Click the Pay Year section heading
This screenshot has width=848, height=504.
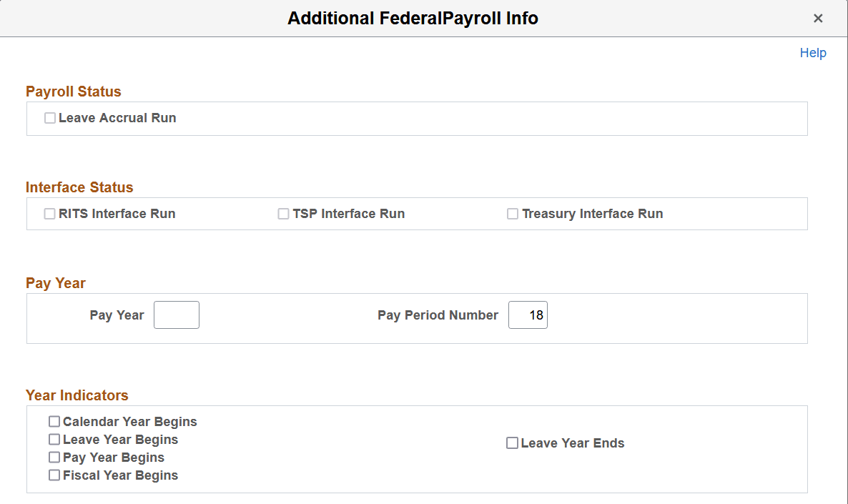(55, 282)
